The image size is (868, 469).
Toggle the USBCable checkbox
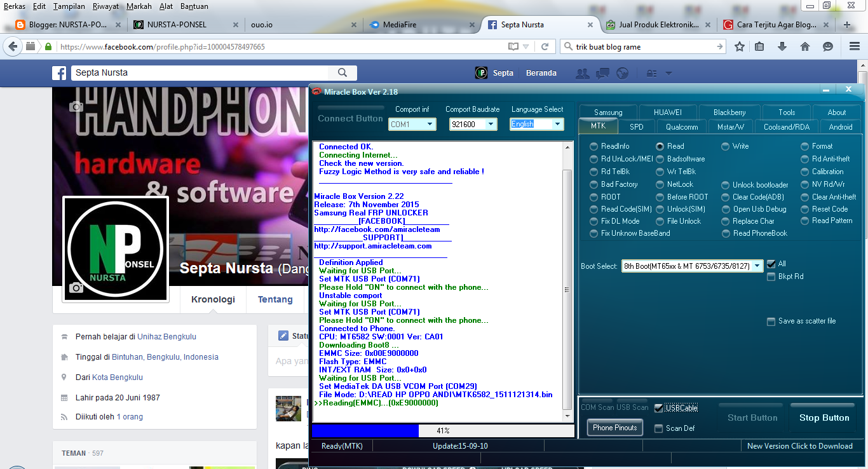pyautogui.click(x=659, y=408)
